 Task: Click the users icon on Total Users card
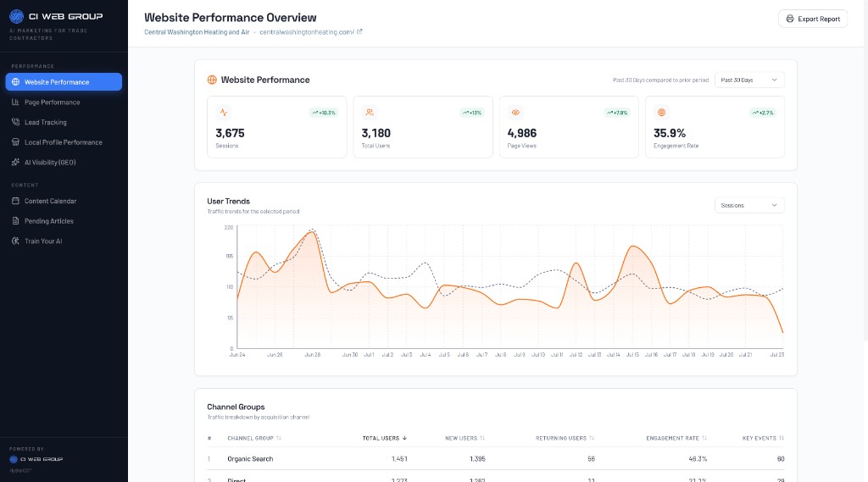pyautogui.click(x=370, y=113)
